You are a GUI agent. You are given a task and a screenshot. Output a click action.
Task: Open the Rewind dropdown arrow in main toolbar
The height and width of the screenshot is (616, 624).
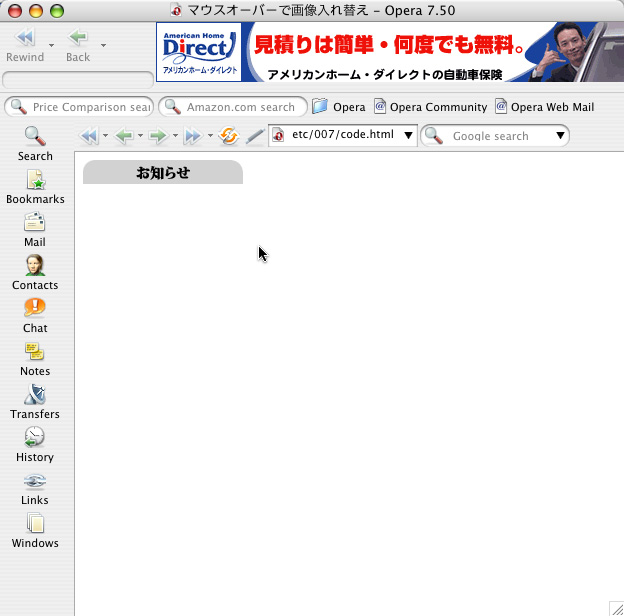[x=51, y=45]
